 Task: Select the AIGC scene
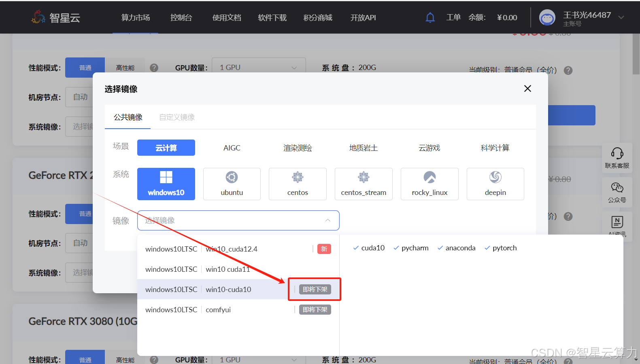coord(232,148)
